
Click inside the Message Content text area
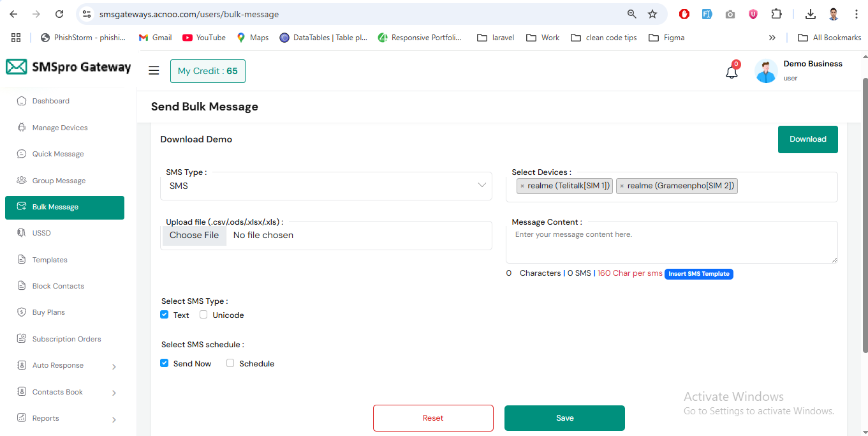tap(671, 243)
